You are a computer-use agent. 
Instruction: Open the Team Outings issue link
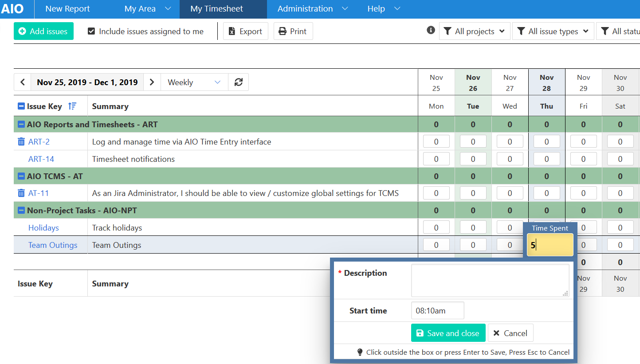[53, 245]
